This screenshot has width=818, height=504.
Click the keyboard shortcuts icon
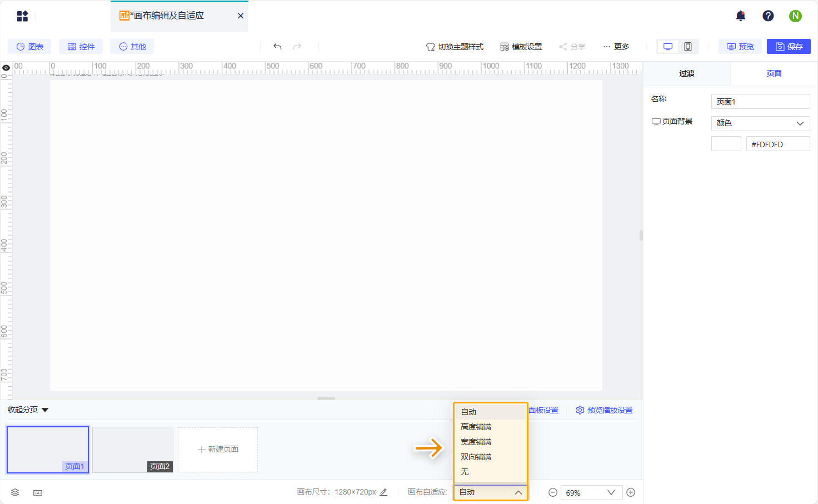click(x=38, y=492)
